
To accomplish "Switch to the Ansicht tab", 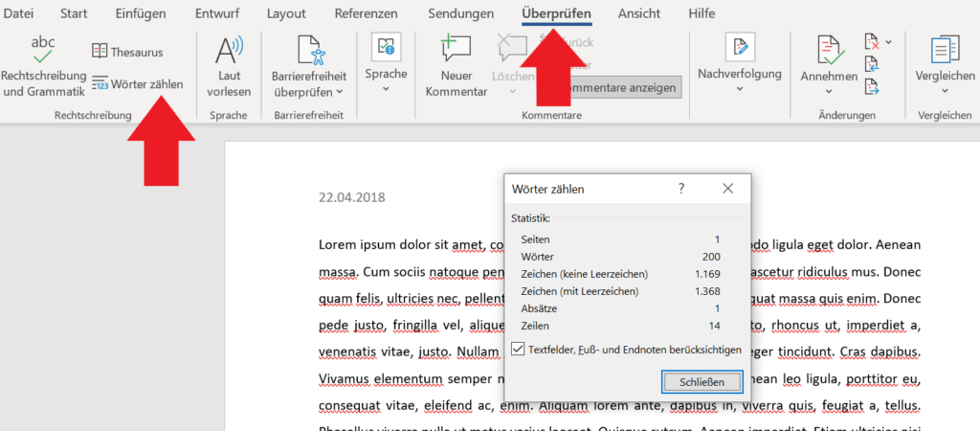I will coord(638,13).
